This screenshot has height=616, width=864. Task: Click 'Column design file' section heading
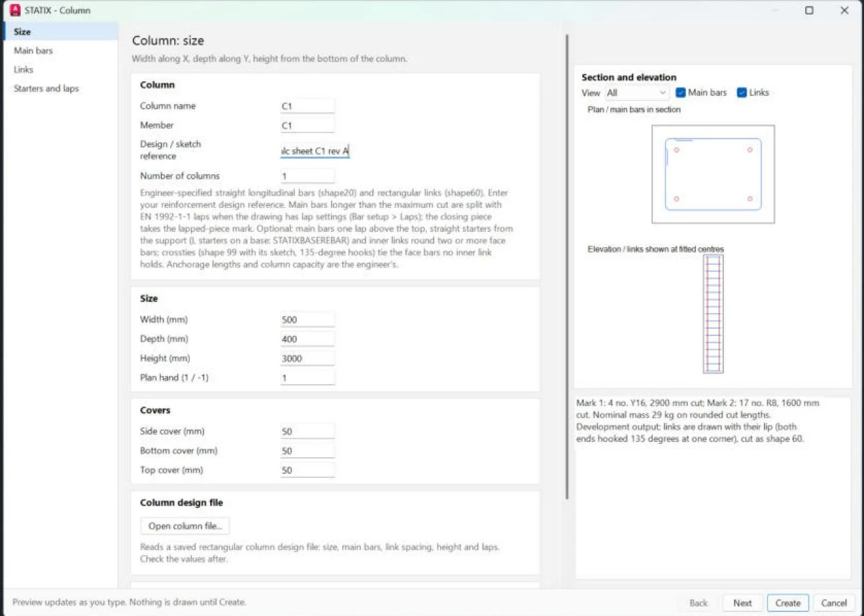point(181,503)
